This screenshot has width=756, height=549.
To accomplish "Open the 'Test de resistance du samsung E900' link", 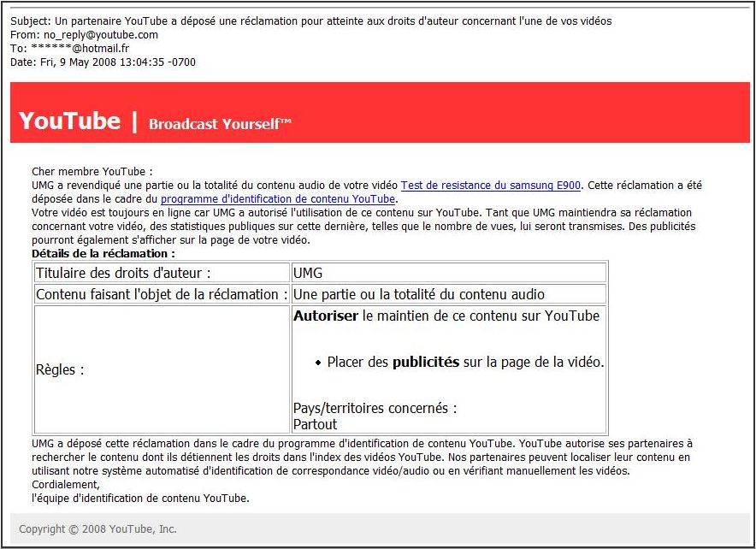I will coord(490,186).
